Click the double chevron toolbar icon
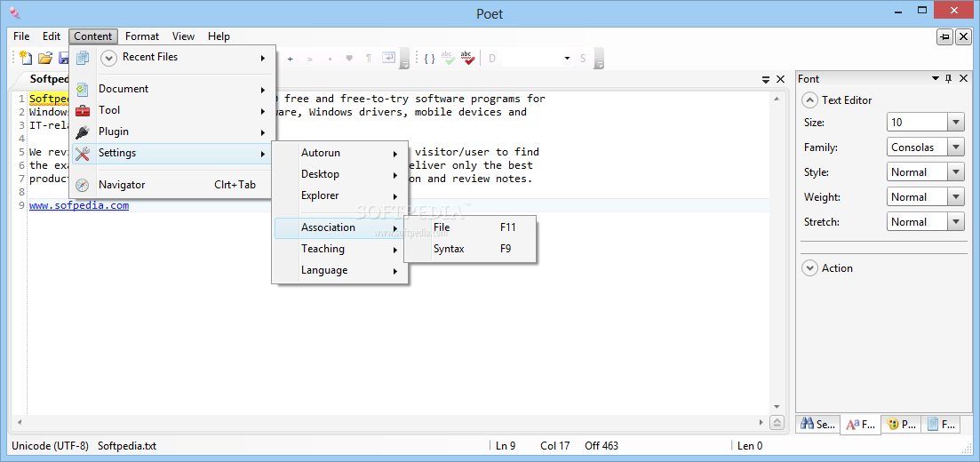 click(309, 59)
